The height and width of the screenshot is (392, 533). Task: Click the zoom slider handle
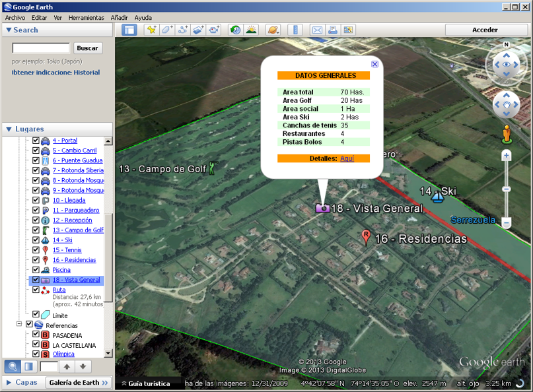pos(507,189)
